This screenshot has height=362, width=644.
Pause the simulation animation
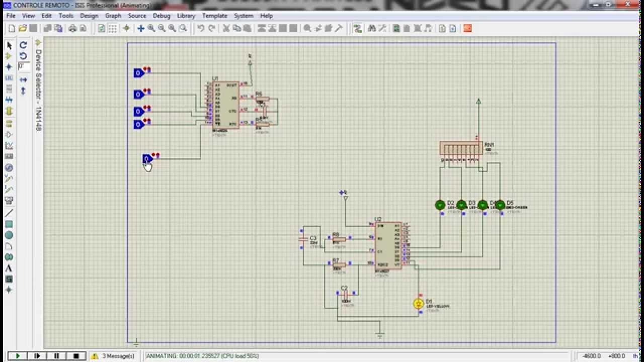pos(56,356)
